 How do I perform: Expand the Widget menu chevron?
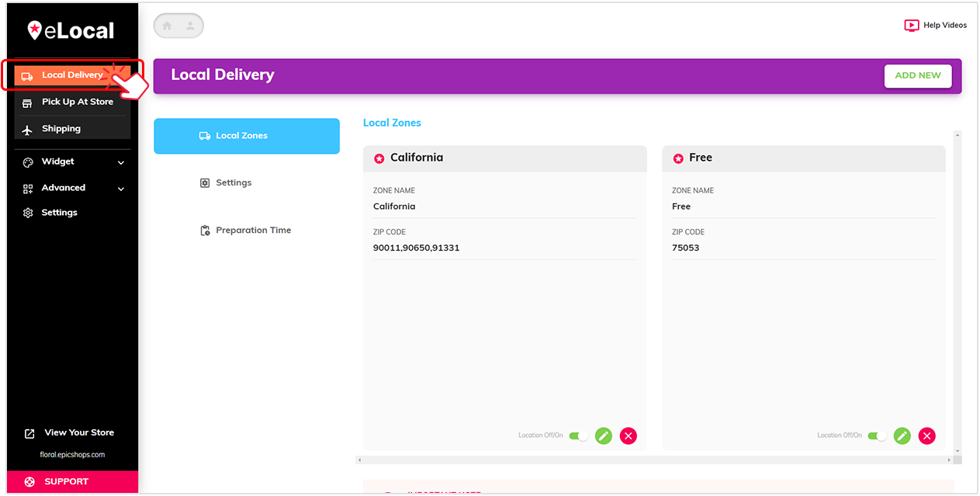coord(121,161)
